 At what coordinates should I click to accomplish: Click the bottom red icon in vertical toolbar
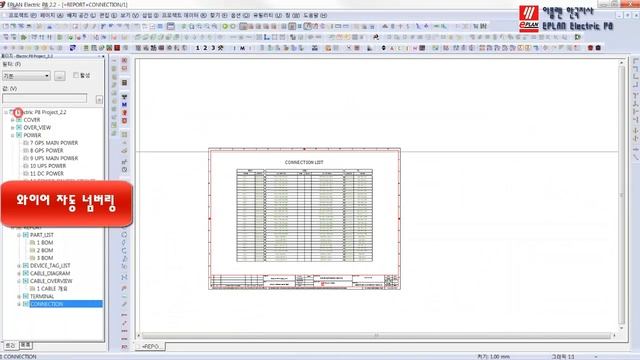click(x=124, y=347)
